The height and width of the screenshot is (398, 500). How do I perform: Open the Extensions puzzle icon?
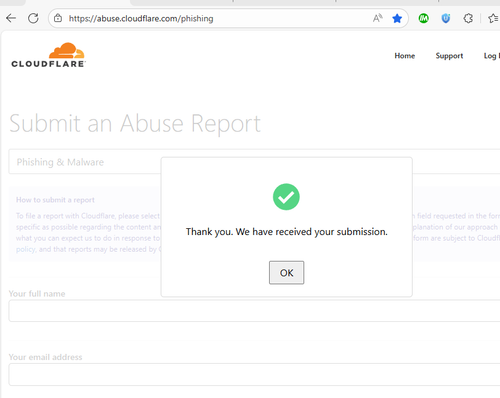468,18
